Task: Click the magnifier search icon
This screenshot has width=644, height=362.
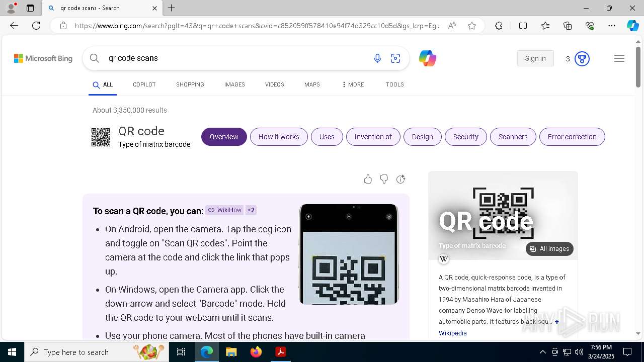Action: point(94,58)
